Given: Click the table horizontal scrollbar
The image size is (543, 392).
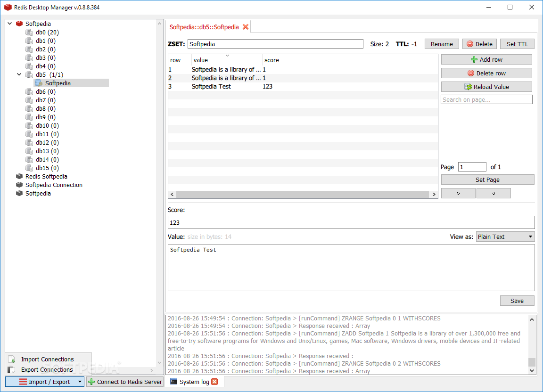Looking at the screenshot, I should pos(303,194).
